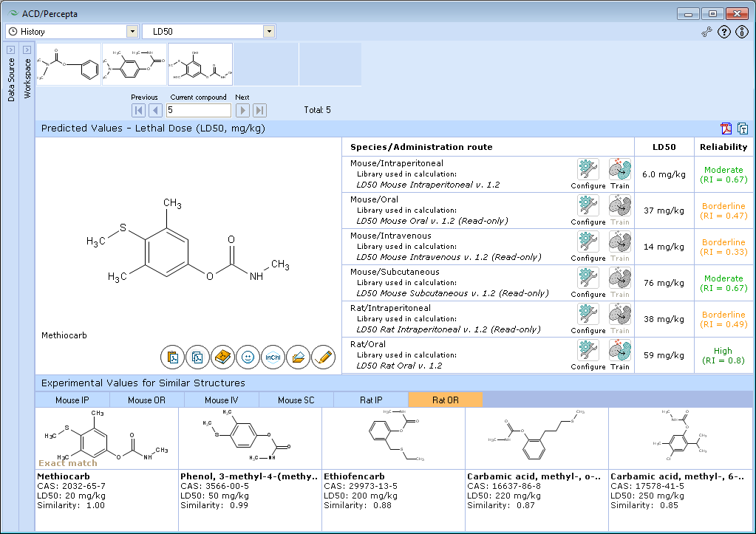Click the 76 mg/kg LD50 value
This screenshot has height=534, width=756.
tap(664, 283)
